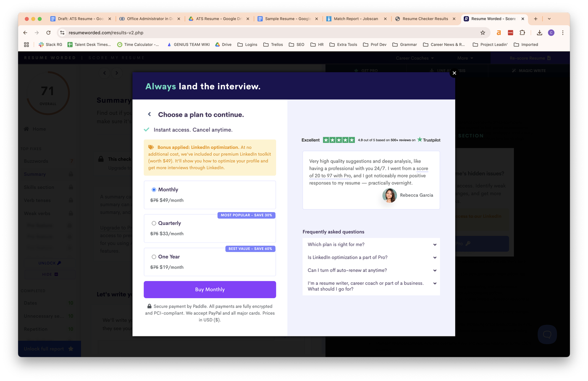Image resolution: width=588 pixels, height=381 pixels.
Task: Open the Career News bookmark folder
Action: pos(444,45)
